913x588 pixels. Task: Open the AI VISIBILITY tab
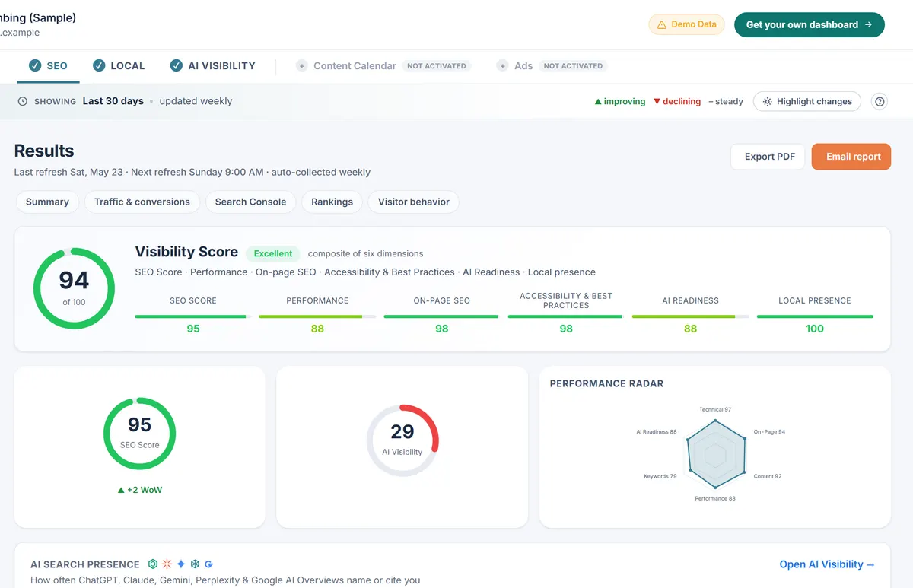pos(213,66)
